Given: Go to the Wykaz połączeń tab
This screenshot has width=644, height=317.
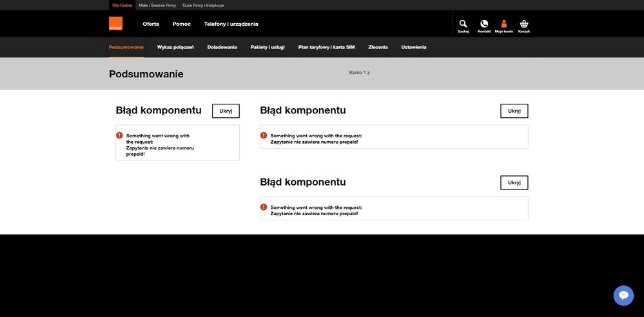Looking at the screenshot, I should coord(175,47).
